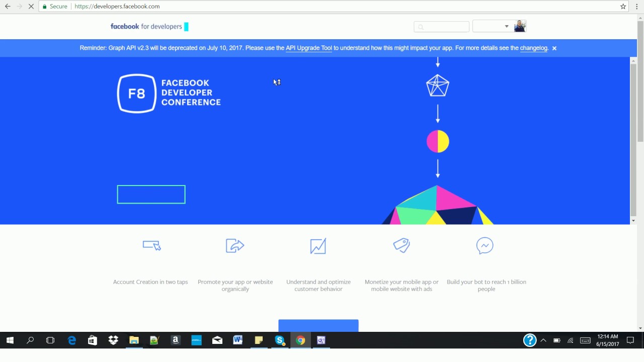Select 'Build your bot to reach 1 billion people'
This screenshot has height=362, width=644.
tap(487, 286)
